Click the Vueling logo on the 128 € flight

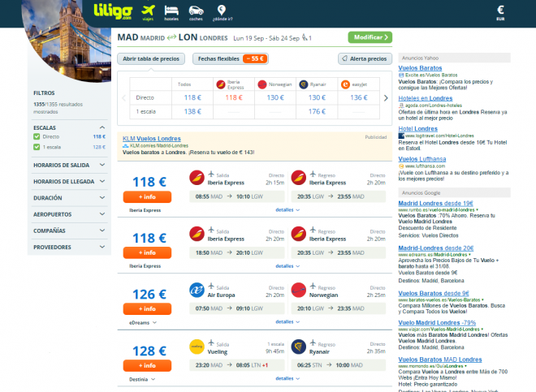(x=197, y=347)
